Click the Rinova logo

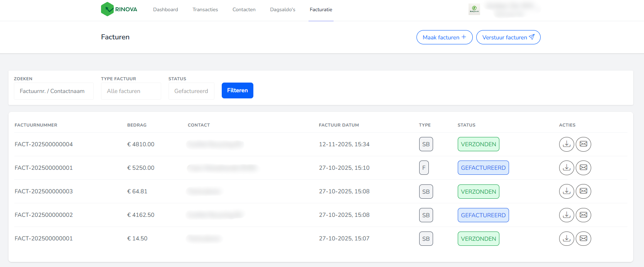(x=119, y=9)
